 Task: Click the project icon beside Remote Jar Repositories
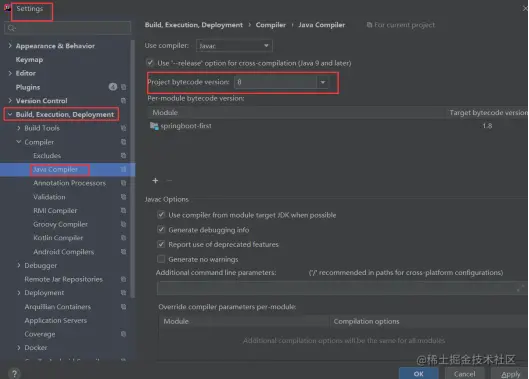pyautogui.click(x=123, y=279)
